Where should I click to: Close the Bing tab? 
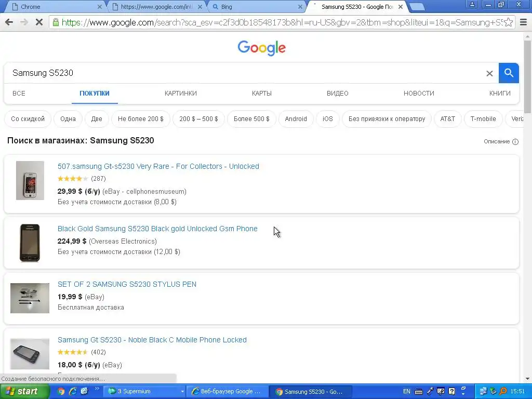click(300, 7)
